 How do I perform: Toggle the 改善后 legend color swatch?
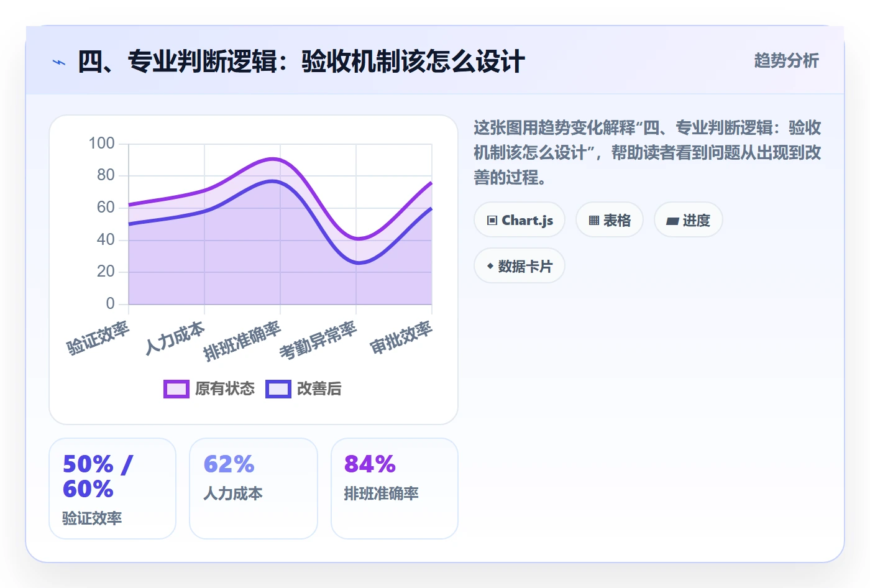click(278, 389)
